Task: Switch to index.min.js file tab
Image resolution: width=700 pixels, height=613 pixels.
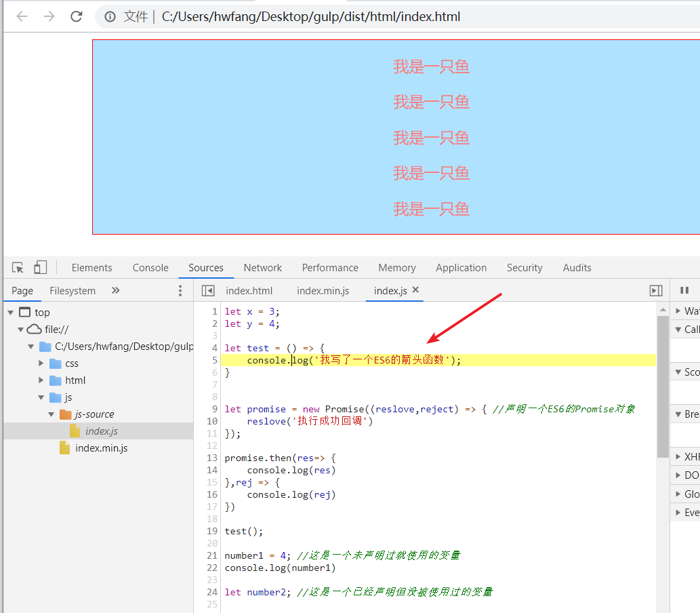Action: coord(323,291)
